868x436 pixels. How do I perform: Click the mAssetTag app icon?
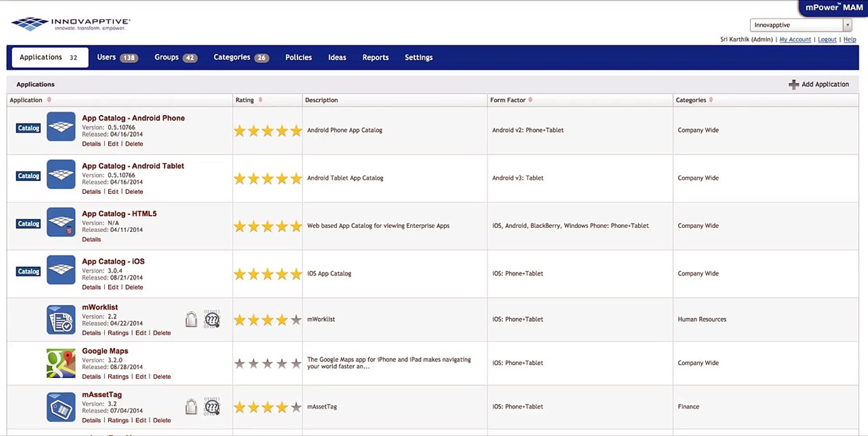[x=61, y=407]
